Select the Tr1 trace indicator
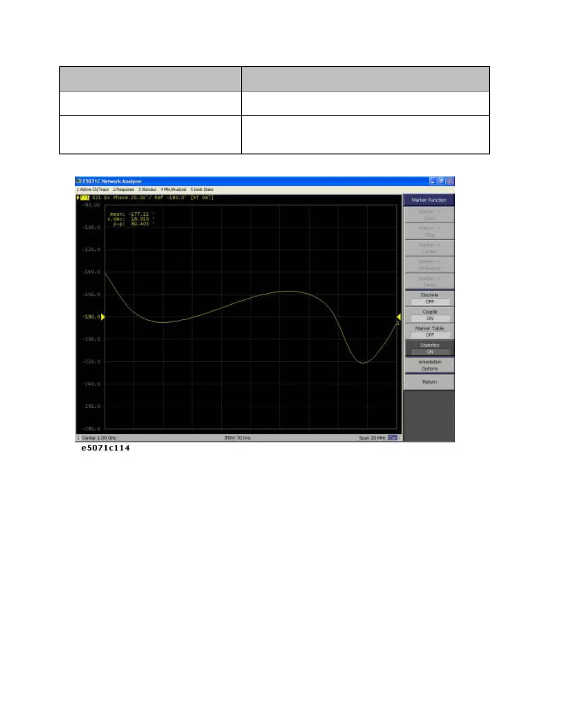 pyautogui.click(x=85, y=198)
